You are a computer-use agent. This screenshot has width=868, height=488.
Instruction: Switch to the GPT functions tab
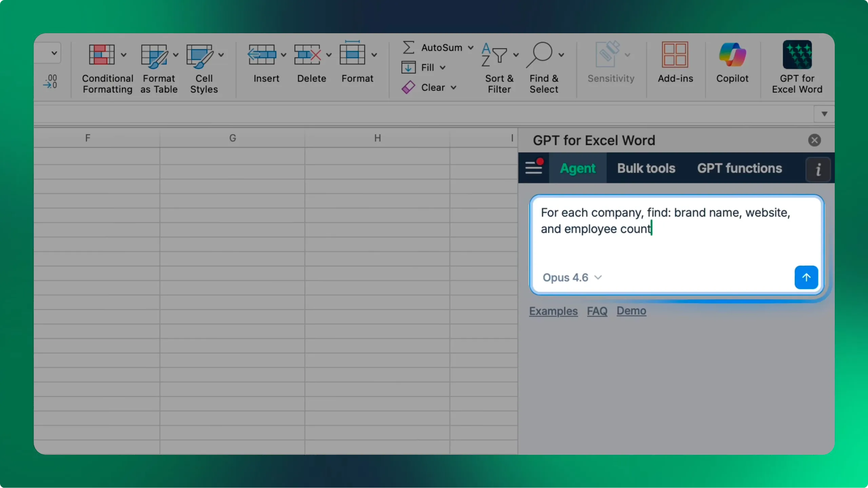click(739, 168)
